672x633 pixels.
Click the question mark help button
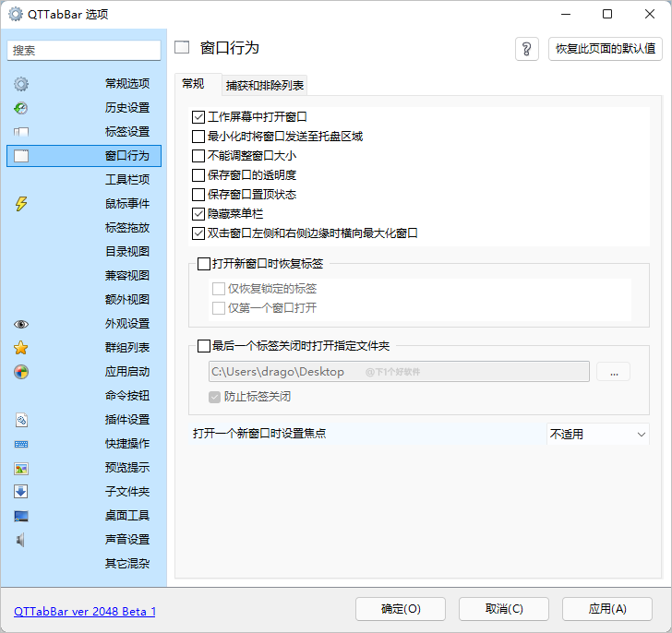(527, 49)
